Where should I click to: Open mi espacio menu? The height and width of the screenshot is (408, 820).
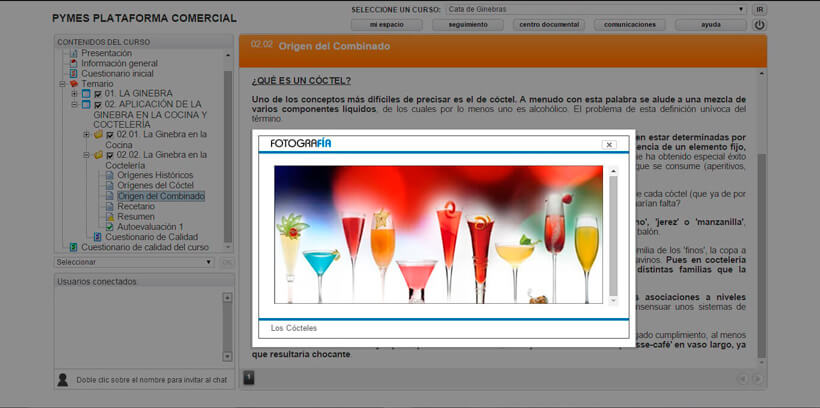click(x=386, y=25)
